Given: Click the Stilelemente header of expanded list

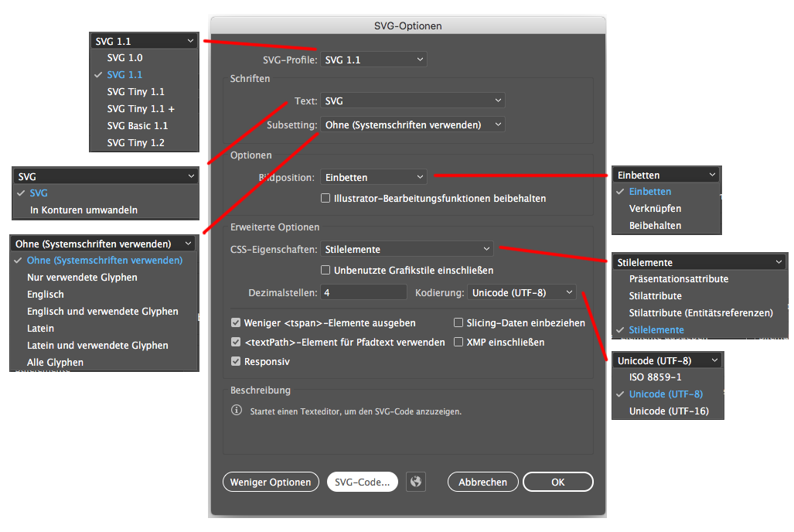Looking at the screenshot, I should click(700, 262).
